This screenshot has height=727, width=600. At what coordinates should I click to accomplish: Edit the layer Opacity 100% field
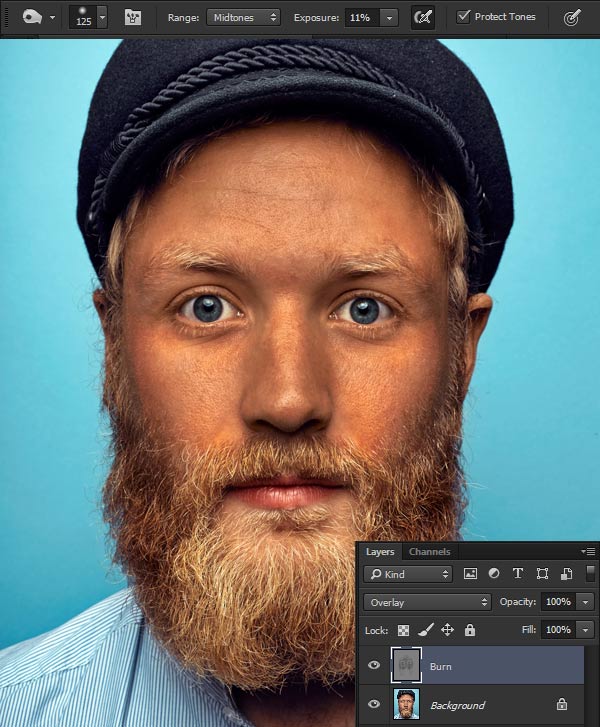[x=559, y=602]
